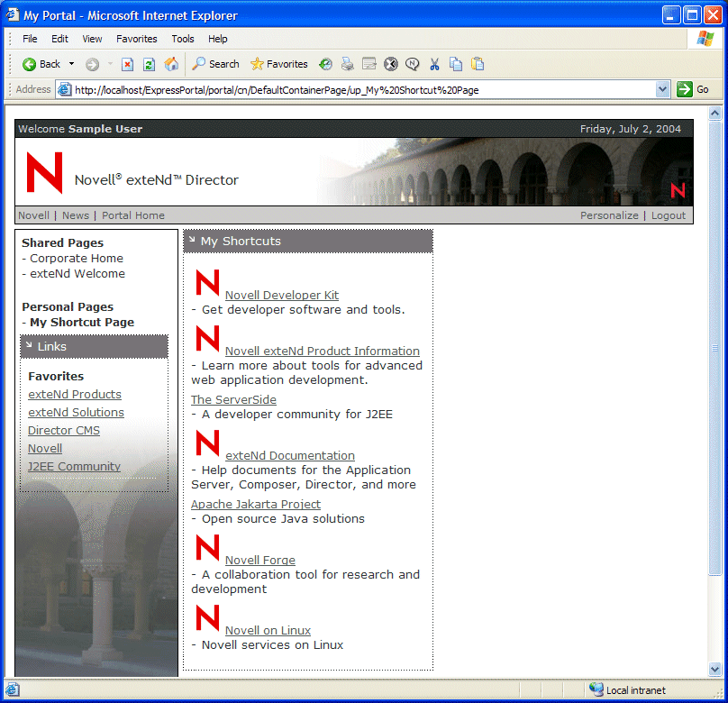Click the Edit page toolbar icon
Screen dimensions: 728x703
point(369,64)
